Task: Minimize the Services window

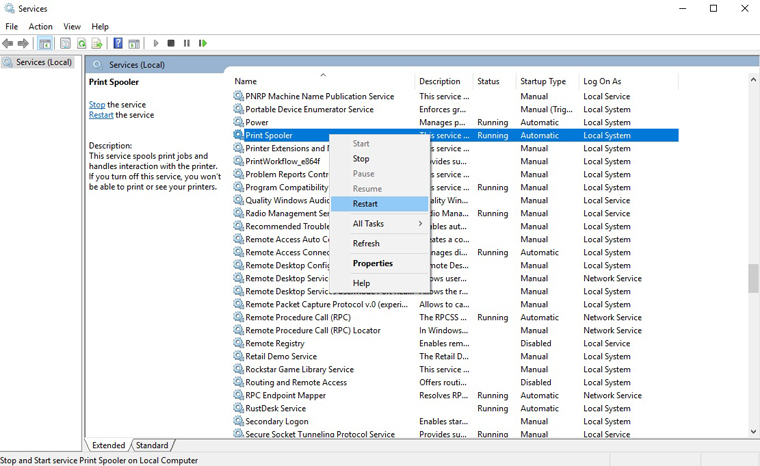Action: (682, 8)
